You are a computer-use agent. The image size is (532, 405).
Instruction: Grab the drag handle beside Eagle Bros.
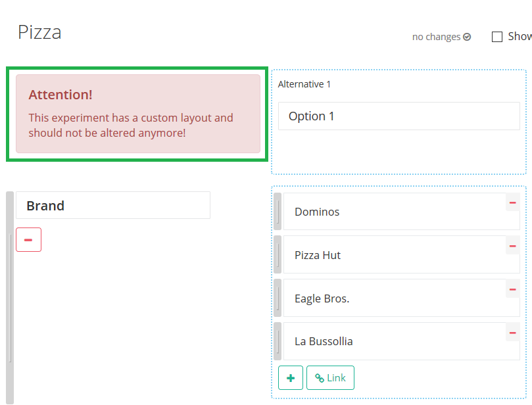click(278, 298)
